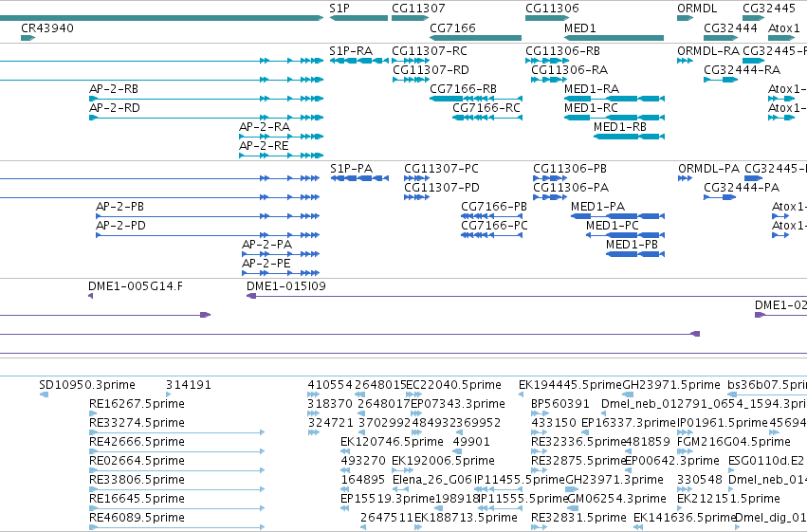The image size is (807, 532).
Task: Click the CG11306 gene label
Action: [552, 9]
